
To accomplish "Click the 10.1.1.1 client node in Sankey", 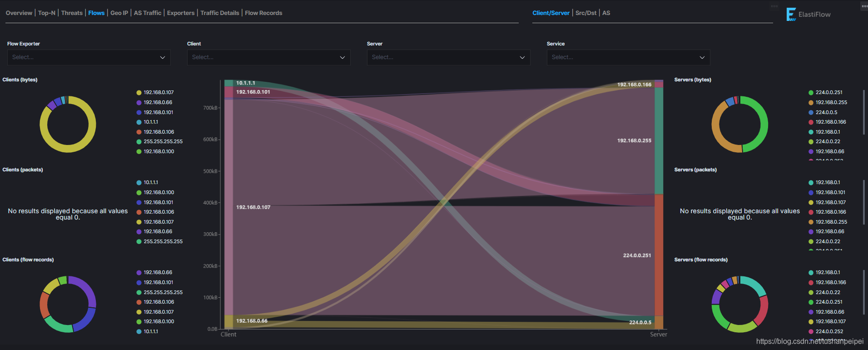I will [x=228, y=83].
